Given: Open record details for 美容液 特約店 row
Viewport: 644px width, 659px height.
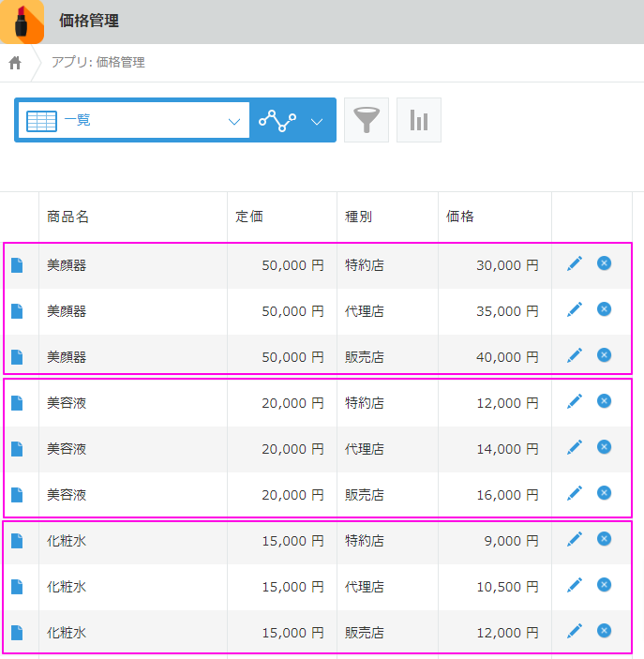Looking at the screenshot, I should [x=17, y=403].
